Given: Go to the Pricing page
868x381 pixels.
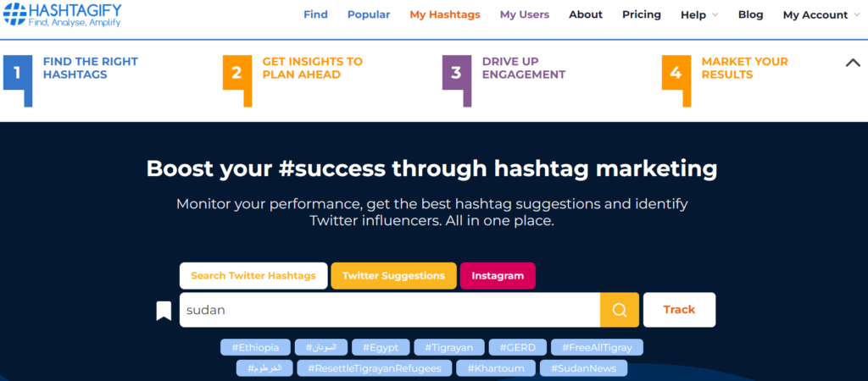Looking at the screenshot, I should click(x=642, y=14).
